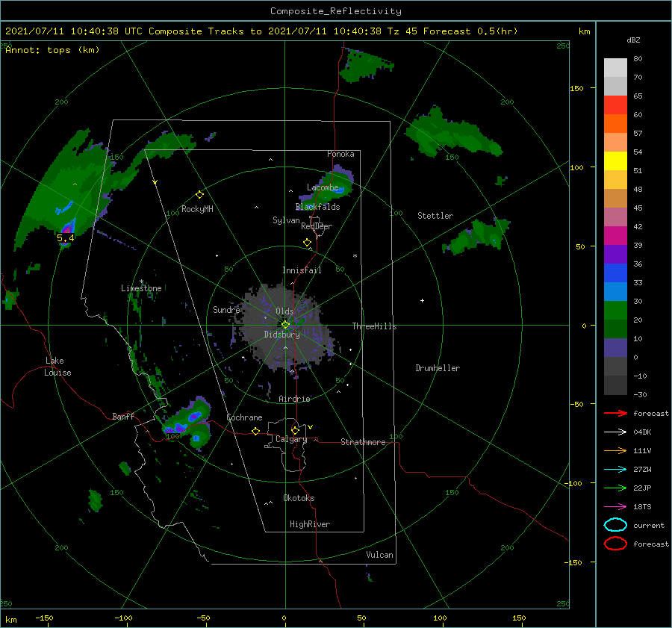Select the Ponoka label on map
Viewport: 672px width, 628px height.
(340, 154)
